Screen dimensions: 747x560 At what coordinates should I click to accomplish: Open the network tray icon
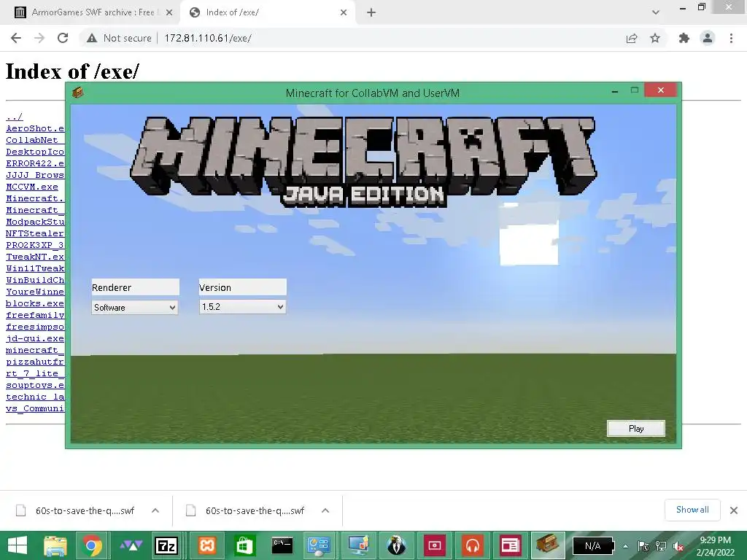[661, 546]
